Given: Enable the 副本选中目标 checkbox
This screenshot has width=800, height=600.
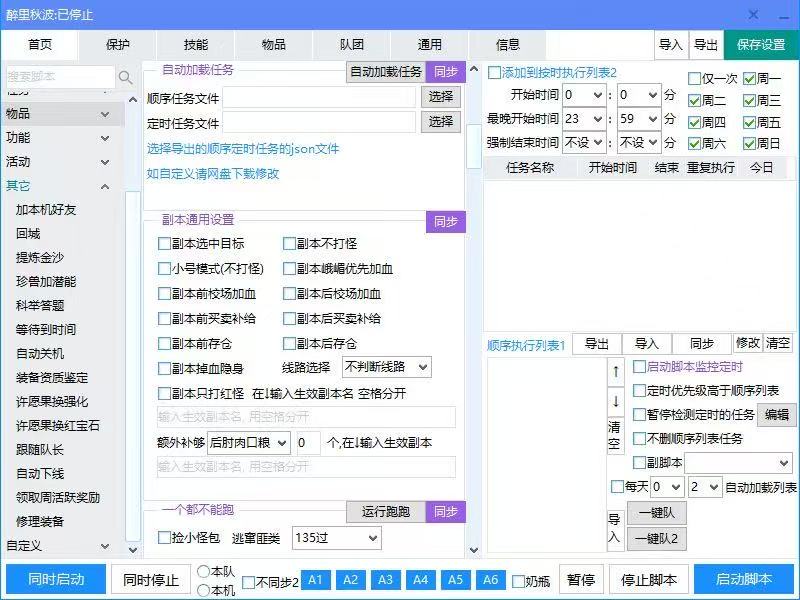Looking at the screenshot, I should [x=165, y=244].
